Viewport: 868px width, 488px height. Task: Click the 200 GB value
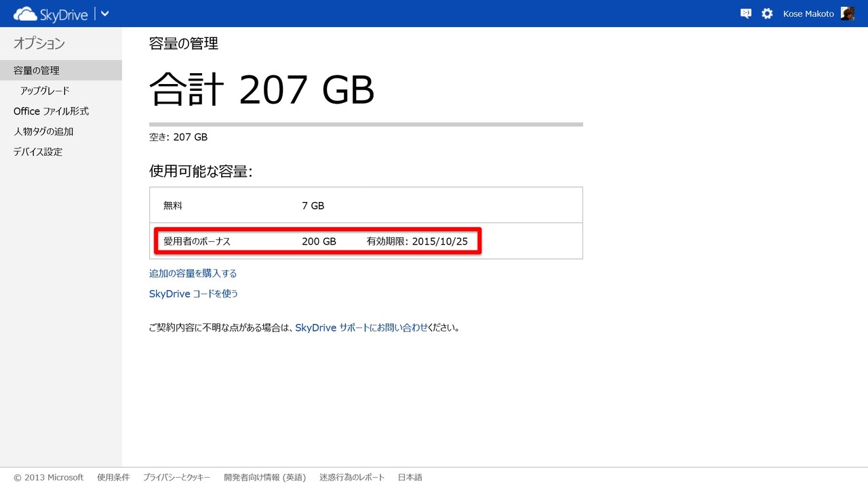[319, 241]
